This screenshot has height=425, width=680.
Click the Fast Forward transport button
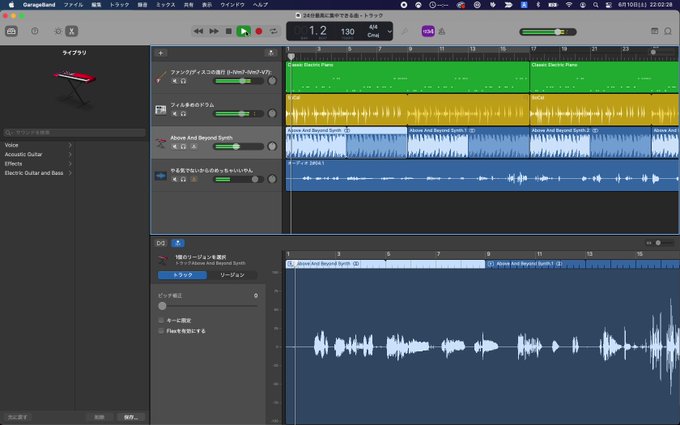pyautogui.click(x=214, y=31)
